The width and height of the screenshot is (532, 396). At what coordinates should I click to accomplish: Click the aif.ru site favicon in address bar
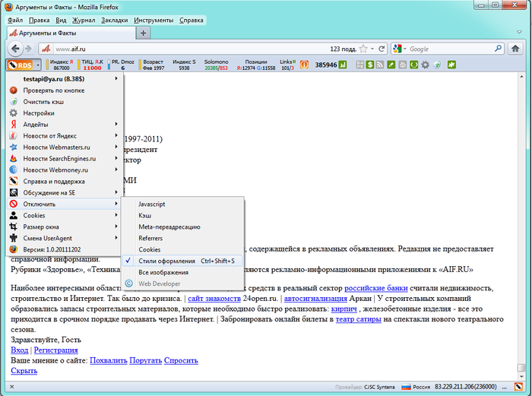click(x=46, y=49)
